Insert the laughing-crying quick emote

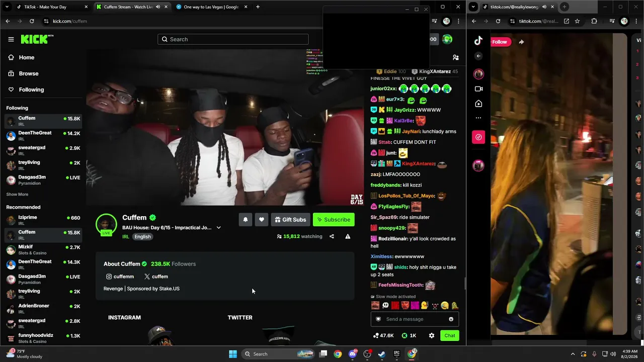445,305
